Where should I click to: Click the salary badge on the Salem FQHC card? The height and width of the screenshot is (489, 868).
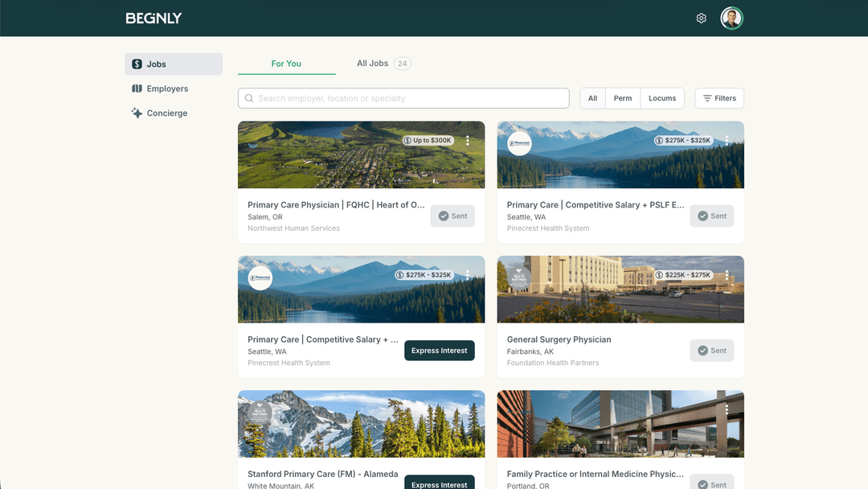[427, 140]
